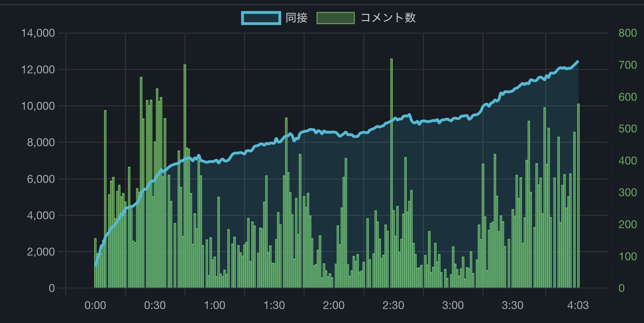The width and height of the screenshot is (644, 323).
Task: Click the 14,000 left axis label
Action: [x=38, y=33]
